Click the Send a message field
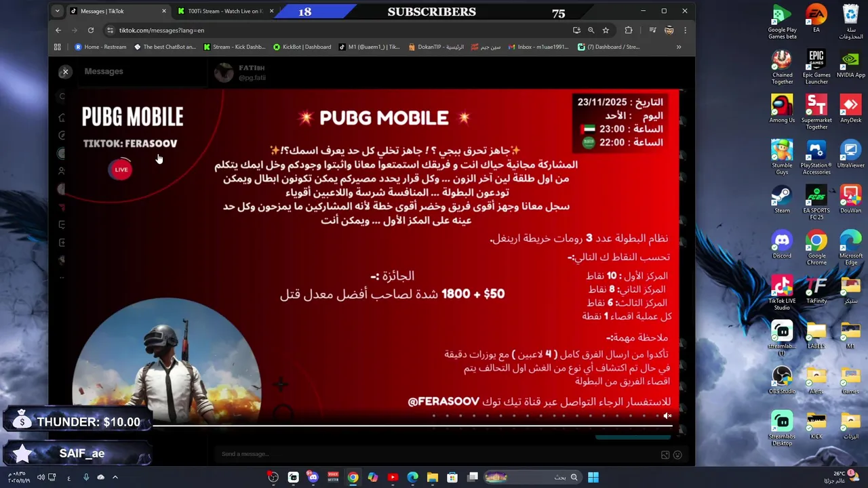Viewport: 868px width, 488px height. pos(434,454)
